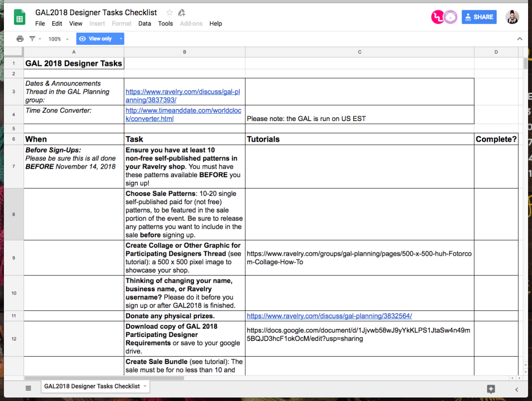Click the add to Drive icon
Image resolution: width=532 pixels, height=401 pixels.
pyautogui.click(x=182, y=12)
